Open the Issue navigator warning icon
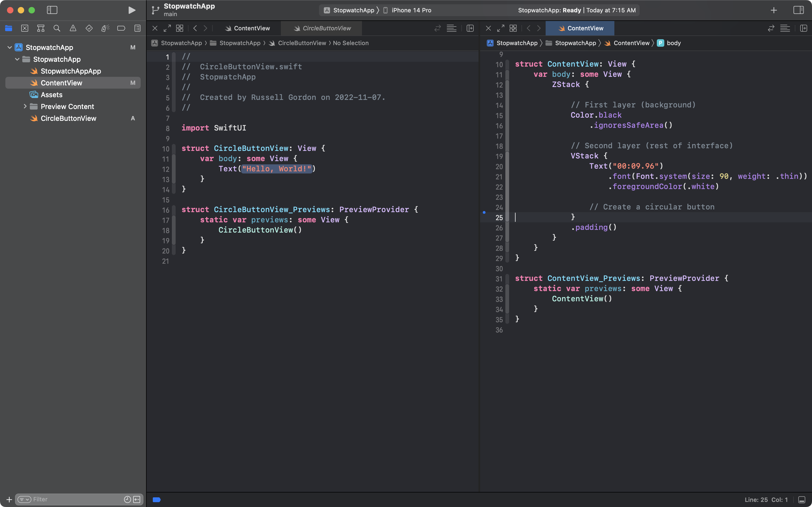Screen dimensions: 812x507 (73, 28)
